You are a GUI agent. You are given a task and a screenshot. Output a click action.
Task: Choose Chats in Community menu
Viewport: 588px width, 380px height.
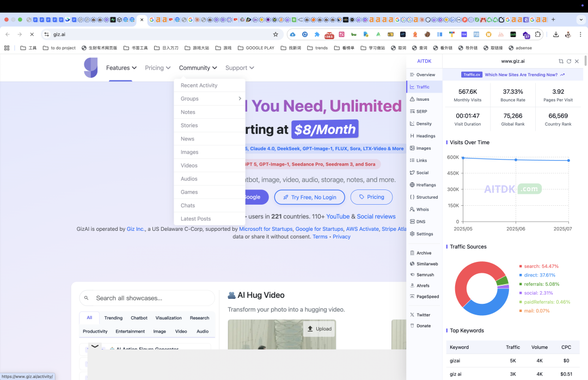(x=210, y=206)
